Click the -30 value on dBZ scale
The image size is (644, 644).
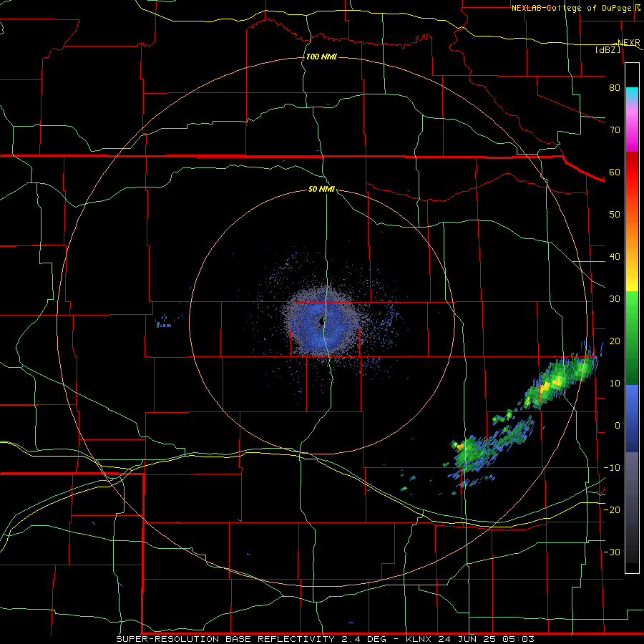[x=612, y=552]
